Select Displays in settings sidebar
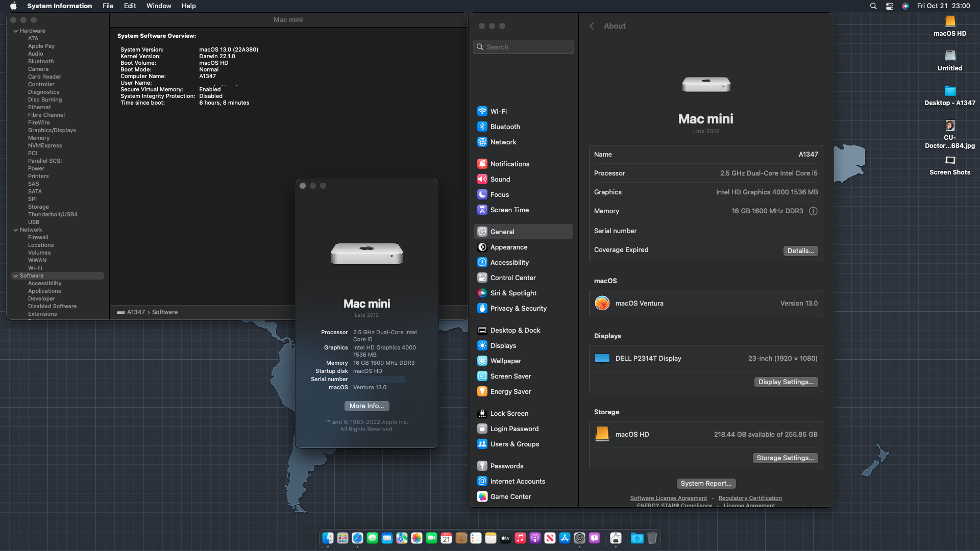This screenshot has width=980, height=551. pyautogui.click(x=503, y=345)
